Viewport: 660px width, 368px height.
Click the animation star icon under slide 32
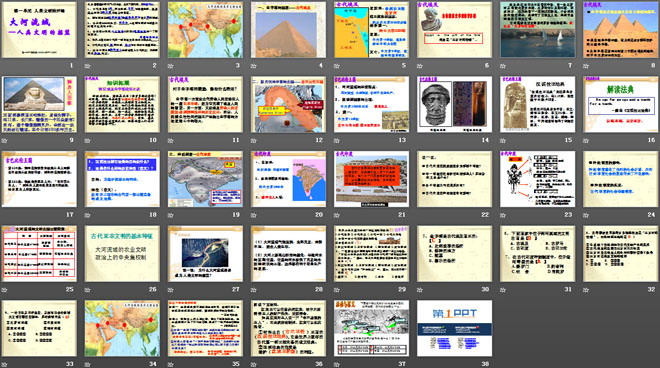[586, 290]
